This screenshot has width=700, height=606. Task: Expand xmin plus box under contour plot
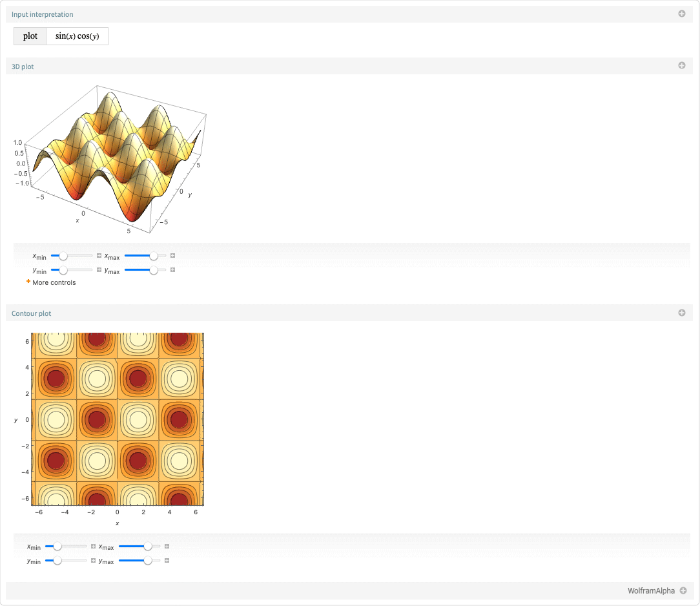pos(94,547)
